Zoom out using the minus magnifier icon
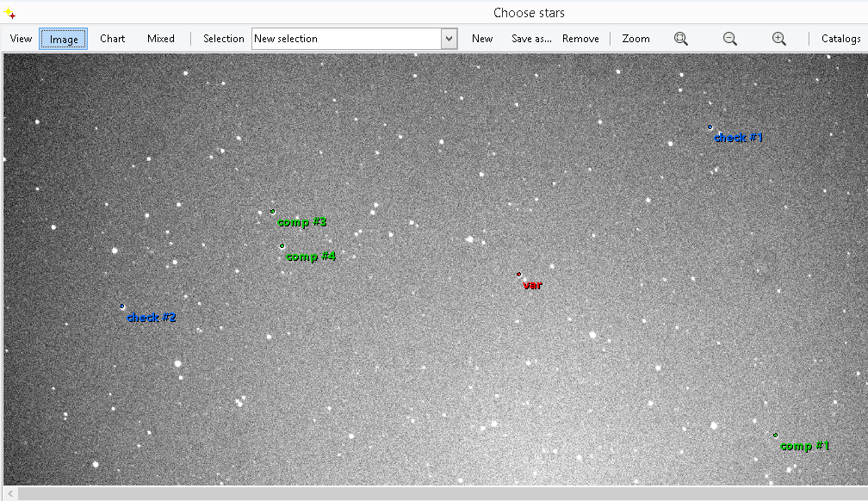The height and width of the screenshot is (501, 868). pos(729,39)
